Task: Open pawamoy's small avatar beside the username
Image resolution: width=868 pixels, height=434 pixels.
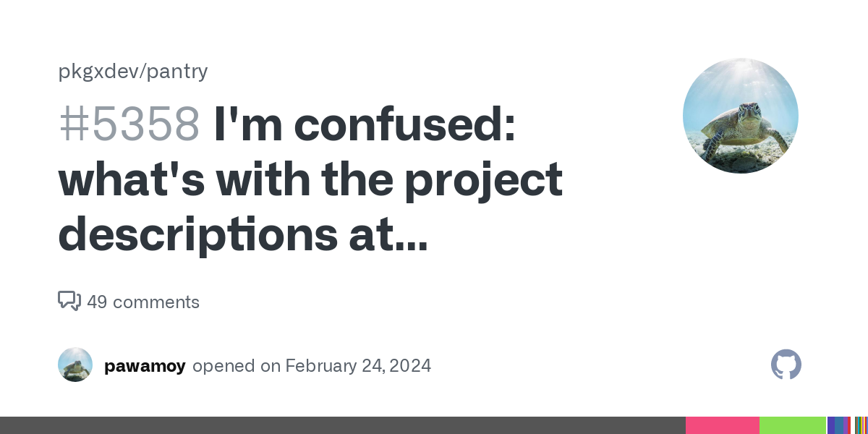Action: pyautogui.click(x=75, y=365)
